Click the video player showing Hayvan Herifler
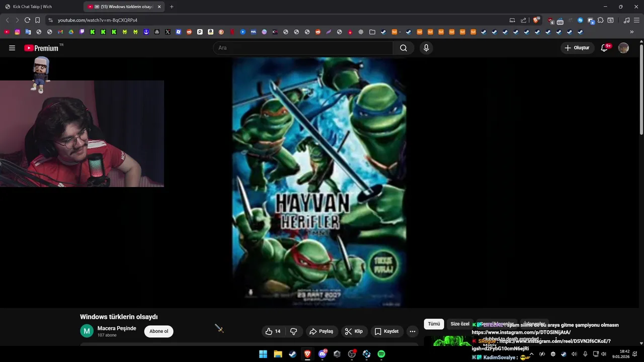 pos(319,182)
